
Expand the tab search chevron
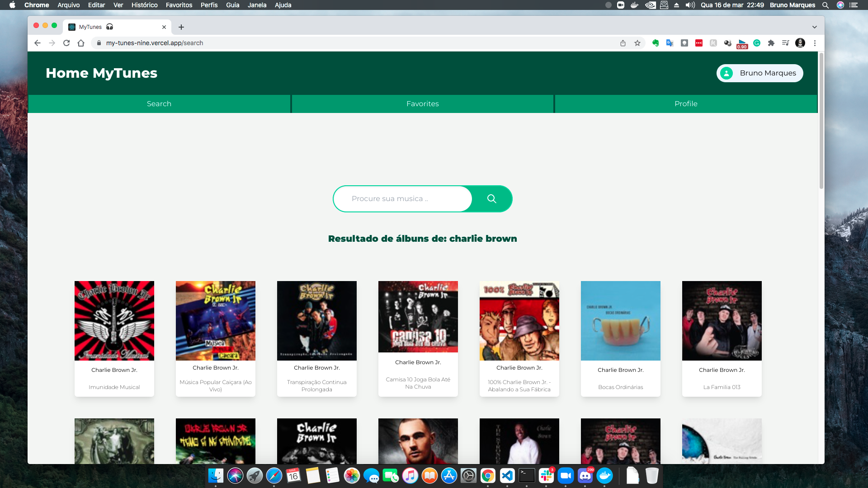click(814, 27)
